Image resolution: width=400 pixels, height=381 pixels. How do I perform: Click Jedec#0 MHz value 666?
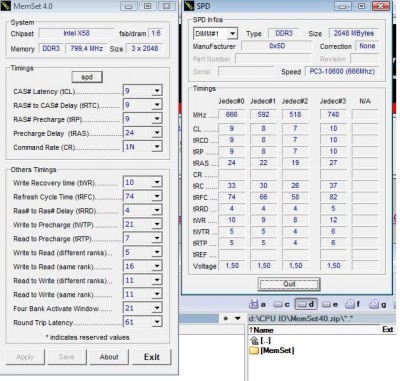(232, 115)
